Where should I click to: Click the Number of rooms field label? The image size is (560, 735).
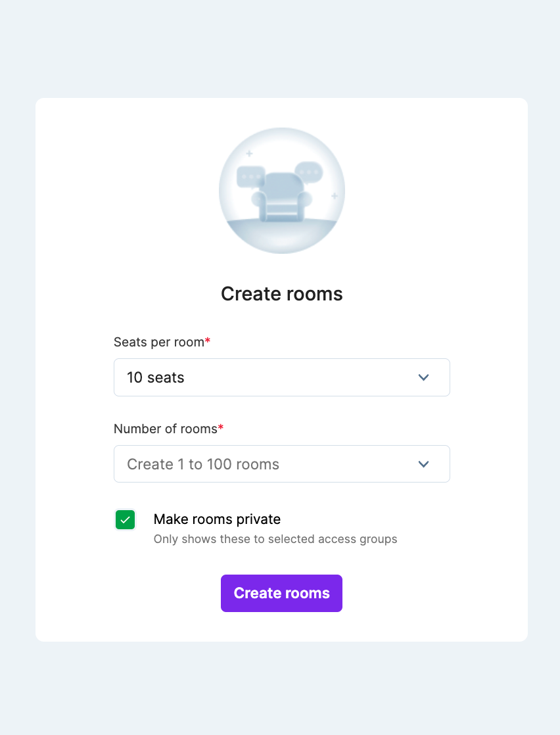[x=165, y=429]
